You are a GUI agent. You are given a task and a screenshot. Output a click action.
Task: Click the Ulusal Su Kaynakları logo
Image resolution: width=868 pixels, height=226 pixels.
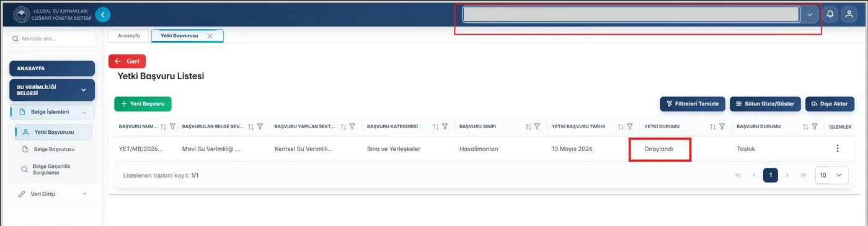point(22,14)
